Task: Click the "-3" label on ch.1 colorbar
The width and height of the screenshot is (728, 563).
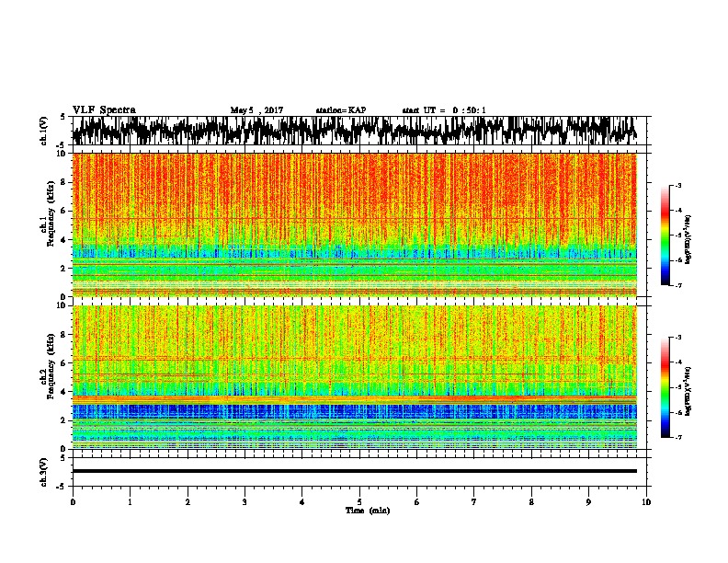Action: click(677, 186)
